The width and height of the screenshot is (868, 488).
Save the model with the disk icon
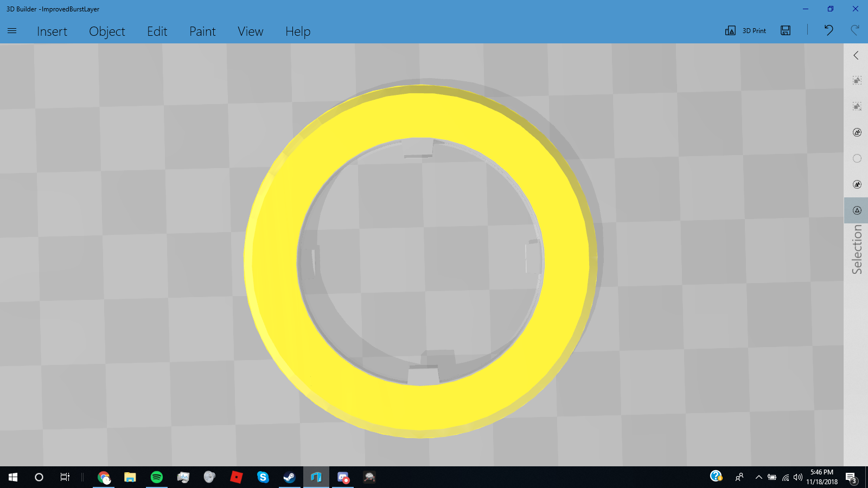[786, 30]
